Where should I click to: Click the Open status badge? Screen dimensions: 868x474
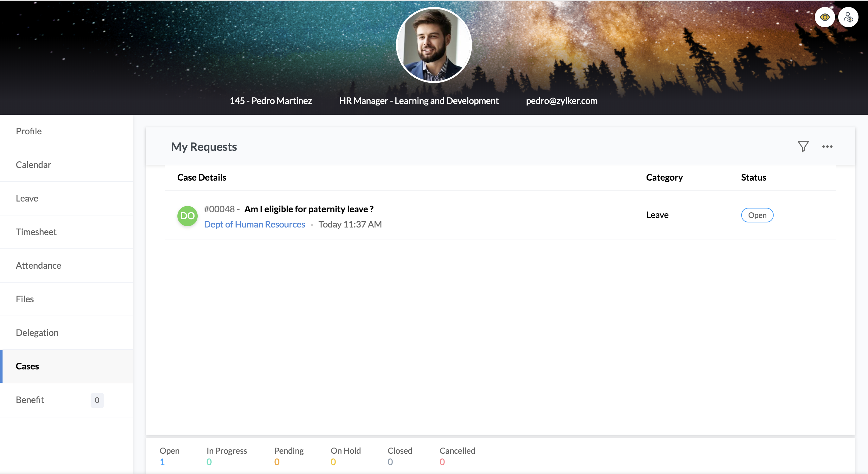click(757, 215)
